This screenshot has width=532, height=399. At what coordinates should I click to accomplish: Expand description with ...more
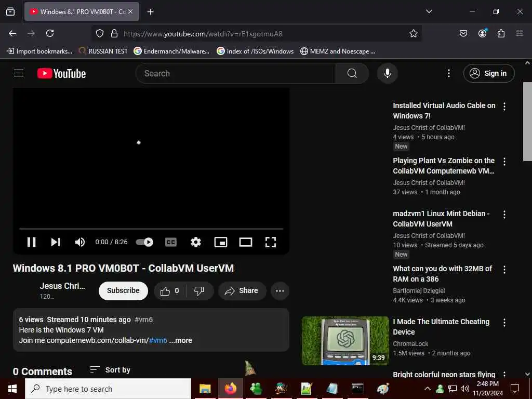point(180,340)
